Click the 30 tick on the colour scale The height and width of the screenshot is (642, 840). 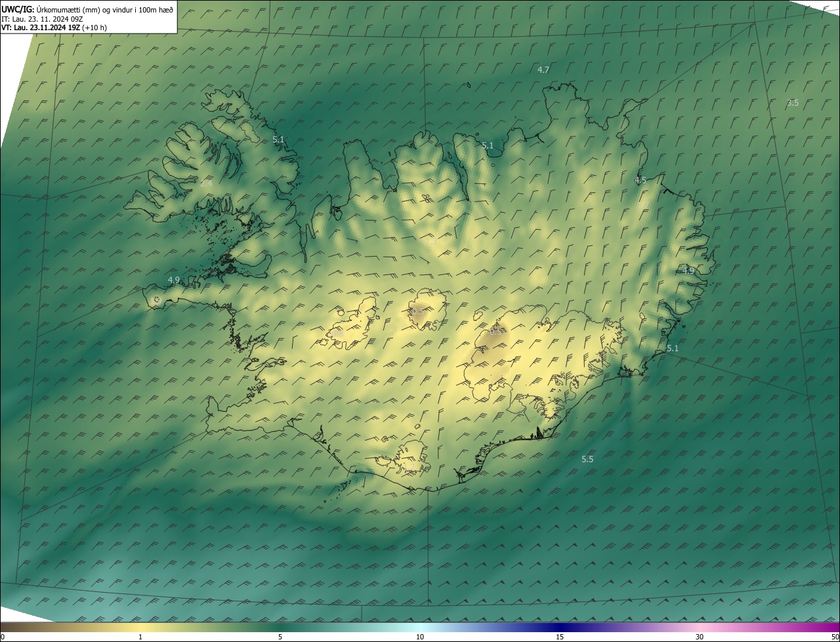click(700, 637)
